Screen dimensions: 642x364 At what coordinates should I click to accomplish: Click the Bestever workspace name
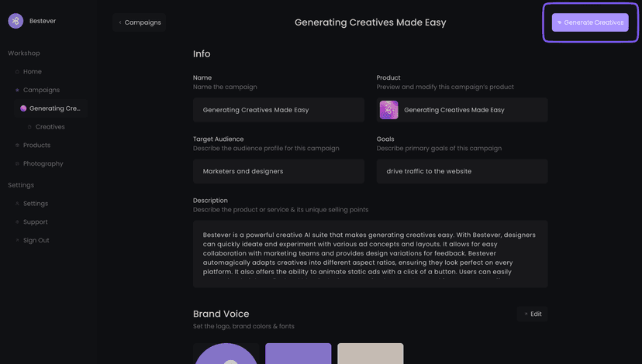[43, 21]
